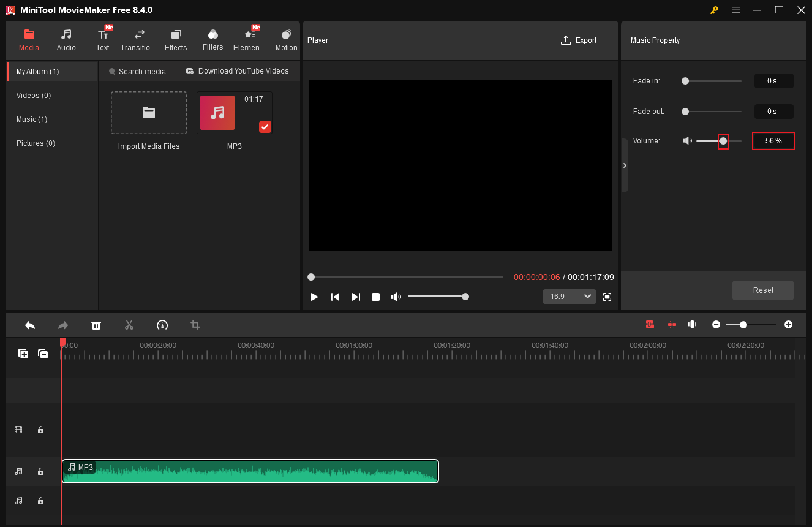Delete the selected clip with trash icon
Viewport: 812px width, 527px height.
96,325
